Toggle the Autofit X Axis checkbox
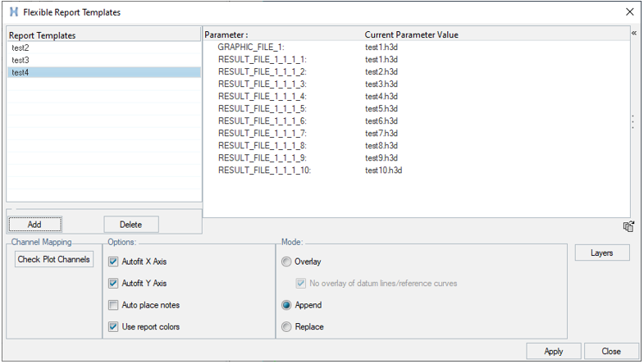 [113, 262]
